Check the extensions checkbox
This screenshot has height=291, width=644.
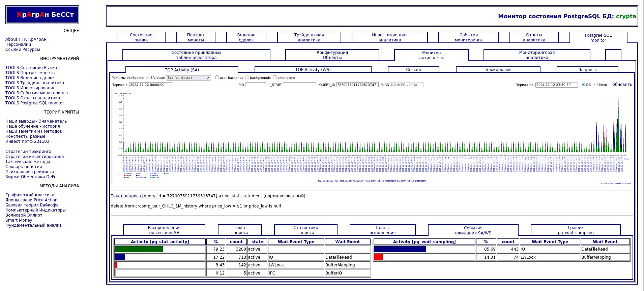pos(275,77)
